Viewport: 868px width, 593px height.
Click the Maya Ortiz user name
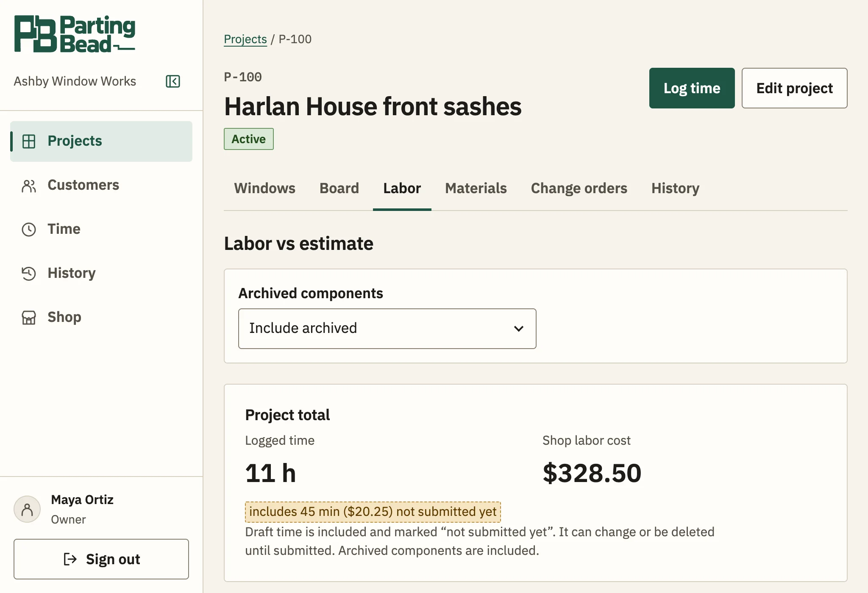pyautogui.click(x=82, y=500)
